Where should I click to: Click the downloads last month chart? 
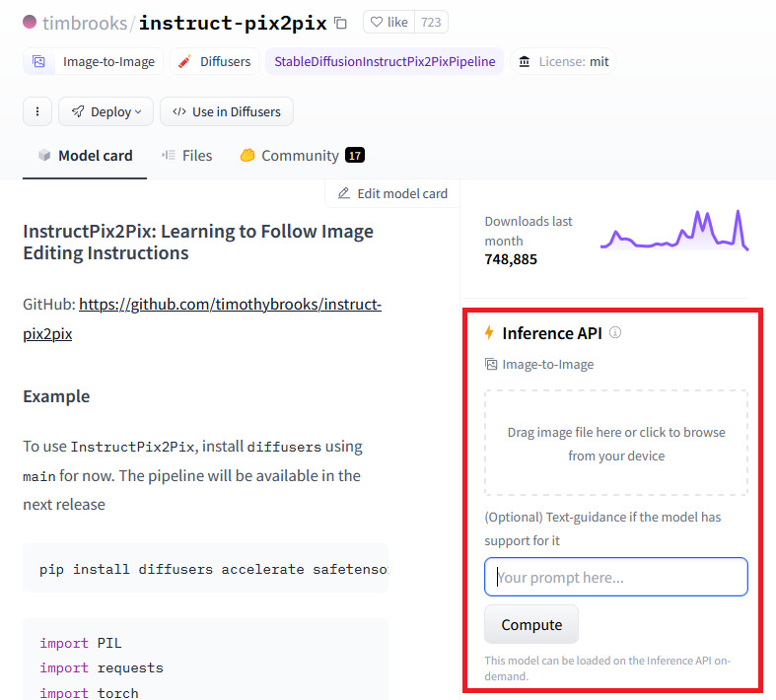pos(674,231)
